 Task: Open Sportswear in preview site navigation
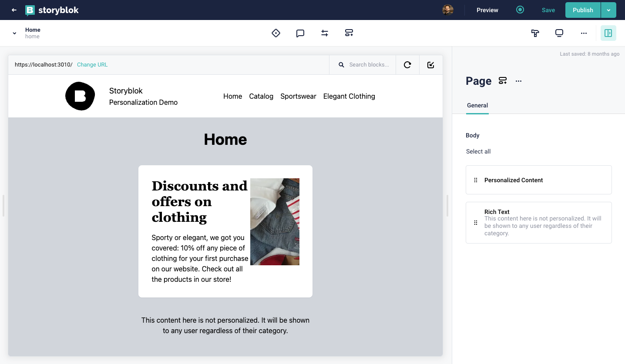(299, 96)
